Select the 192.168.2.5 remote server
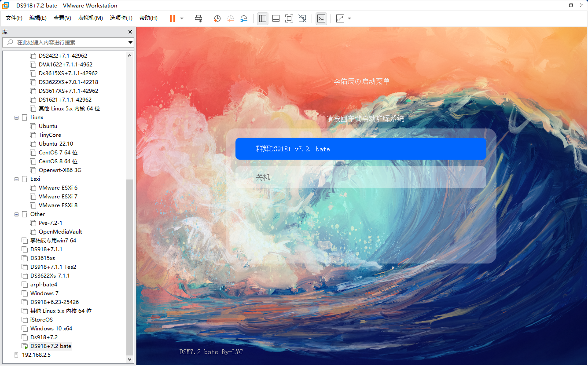This screenshot has width=588, height=366. (x=36, y=355)
